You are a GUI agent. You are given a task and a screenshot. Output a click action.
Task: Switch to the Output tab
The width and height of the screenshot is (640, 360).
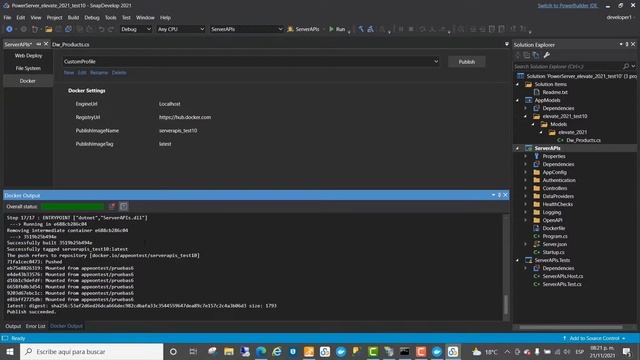(13, 326)
